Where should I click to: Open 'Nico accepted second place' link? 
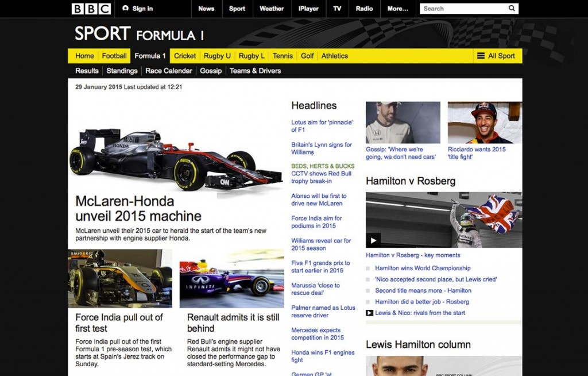coord(436,279)
